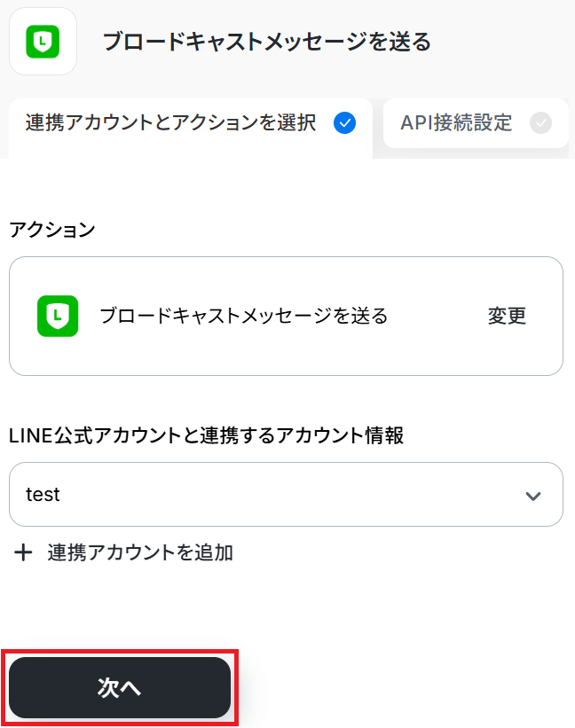Click the LINE icon inside the action card

(58, 316)
